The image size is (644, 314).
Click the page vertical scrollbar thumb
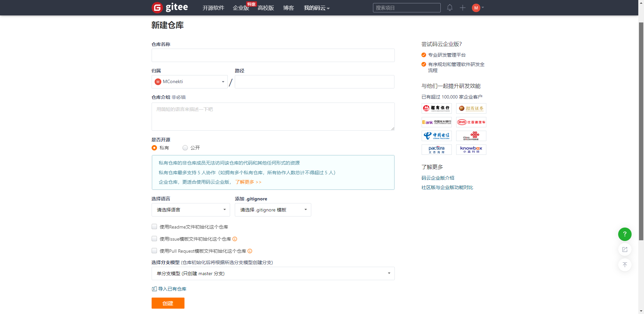pyautogui.click(x=641, y=131)
